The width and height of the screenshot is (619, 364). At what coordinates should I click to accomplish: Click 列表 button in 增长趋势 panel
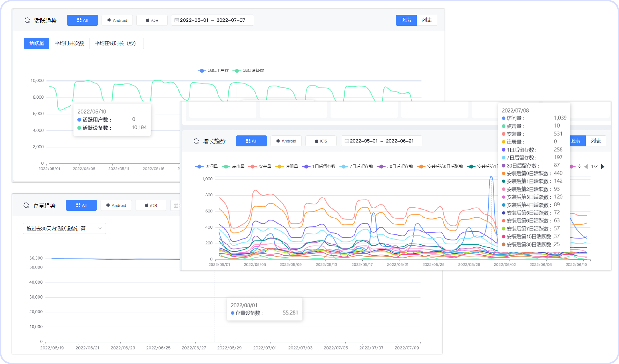tap(595, 141)
